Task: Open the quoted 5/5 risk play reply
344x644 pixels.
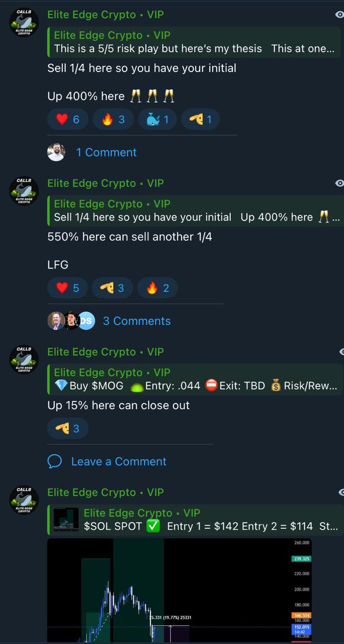Action: coord(194,42)
